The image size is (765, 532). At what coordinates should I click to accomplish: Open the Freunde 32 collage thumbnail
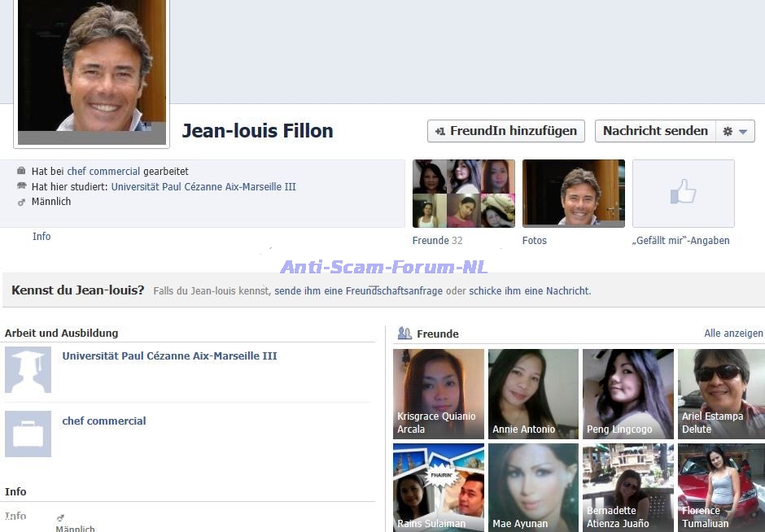pos(463,193)
